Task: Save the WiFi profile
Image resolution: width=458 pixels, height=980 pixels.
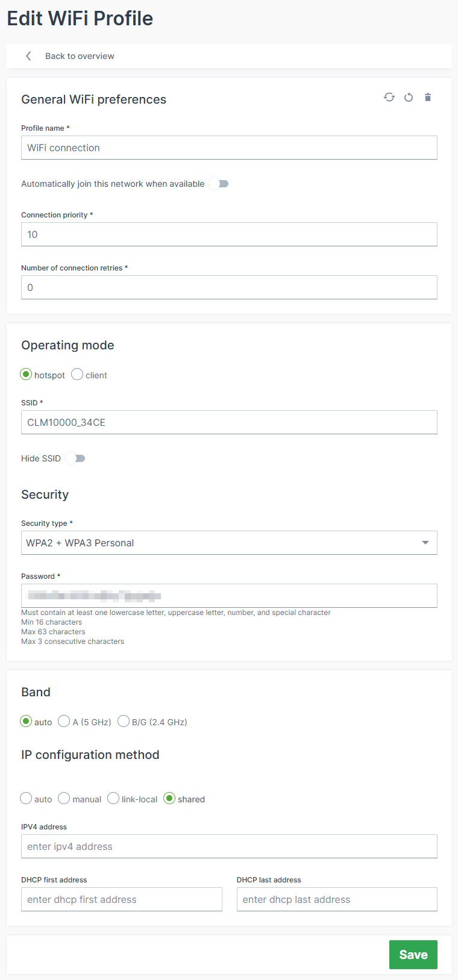Action: 413,955
